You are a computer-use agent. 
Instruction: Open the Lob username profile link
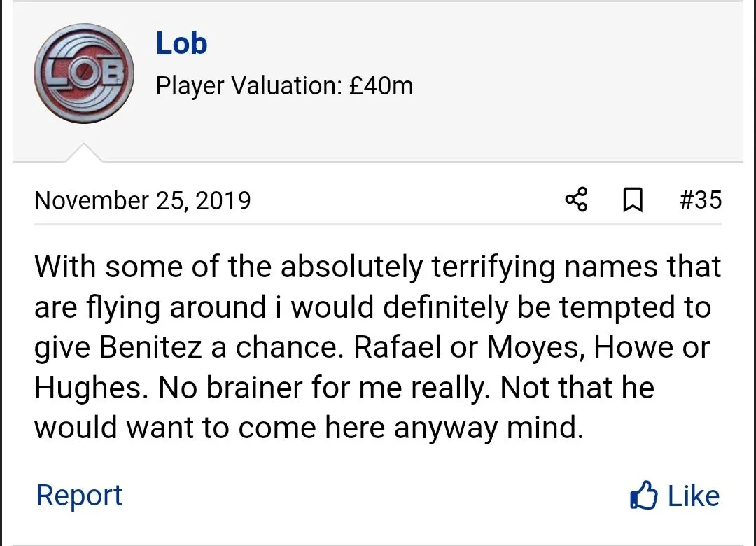pos(181,43)
